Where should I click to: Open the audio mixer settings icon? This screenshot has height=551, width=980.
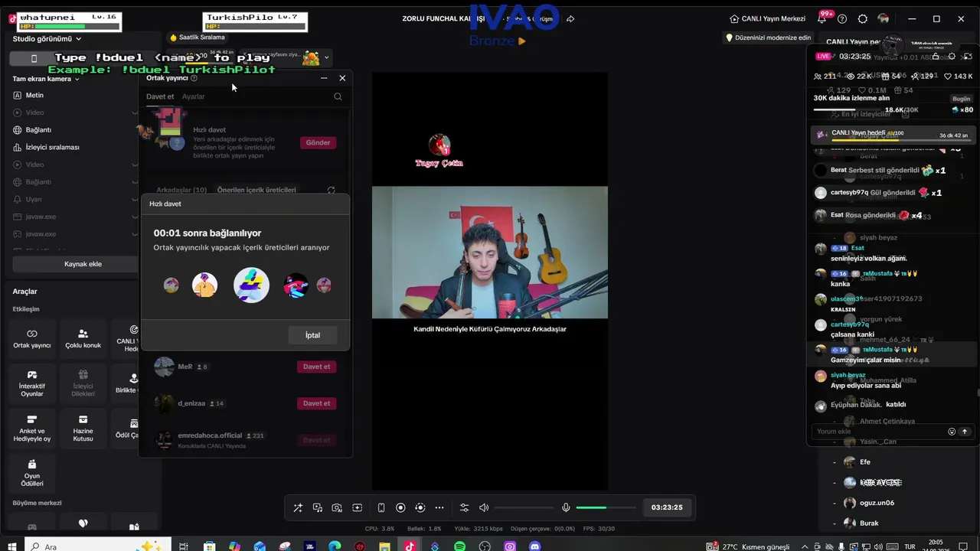tap(464, 507)
